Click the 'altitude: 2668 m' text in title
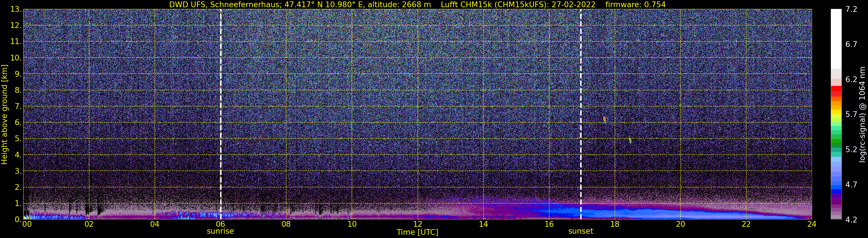Screen dimensions: 868x238 tap(399, 4)
